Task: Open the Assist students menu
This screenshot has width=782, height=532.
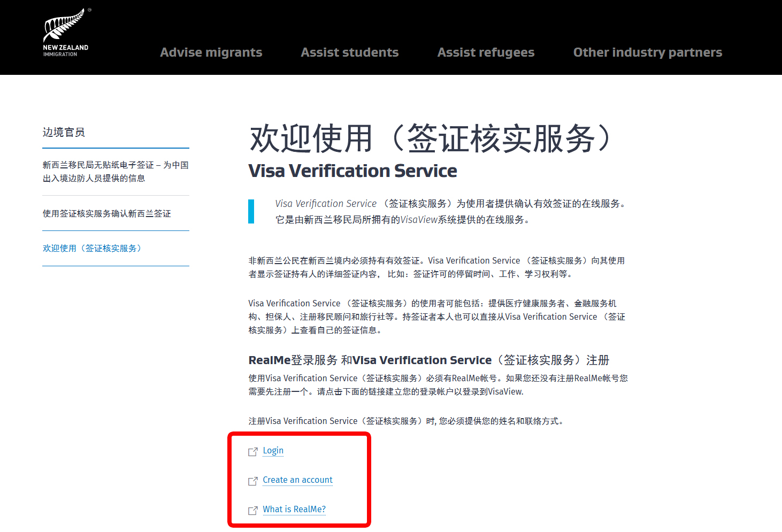Action: 350,52
